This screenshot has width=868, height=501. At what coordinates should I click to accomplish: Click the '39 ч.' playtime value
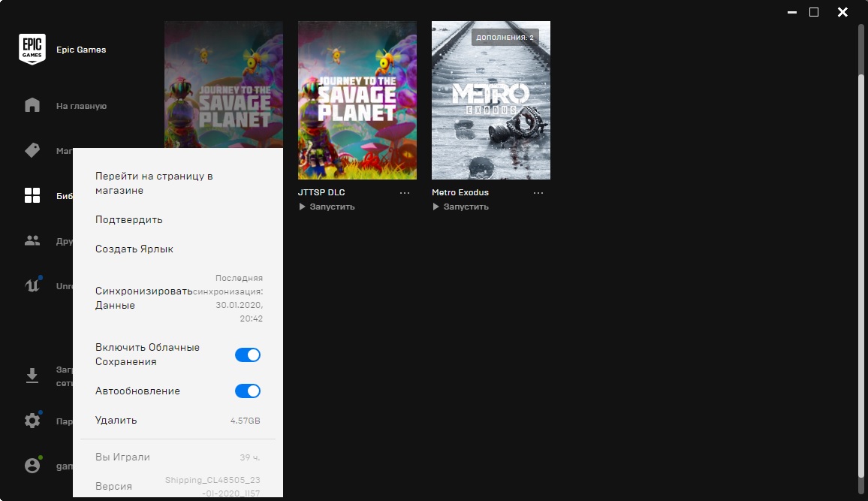click(249, 457)
